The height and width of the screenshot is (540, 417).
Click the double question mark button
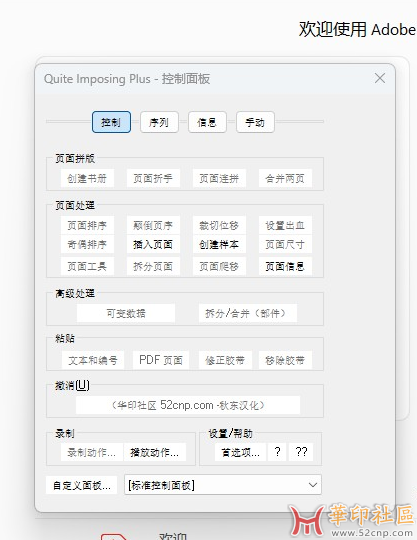pyautogui.click(x=301, y=452)
